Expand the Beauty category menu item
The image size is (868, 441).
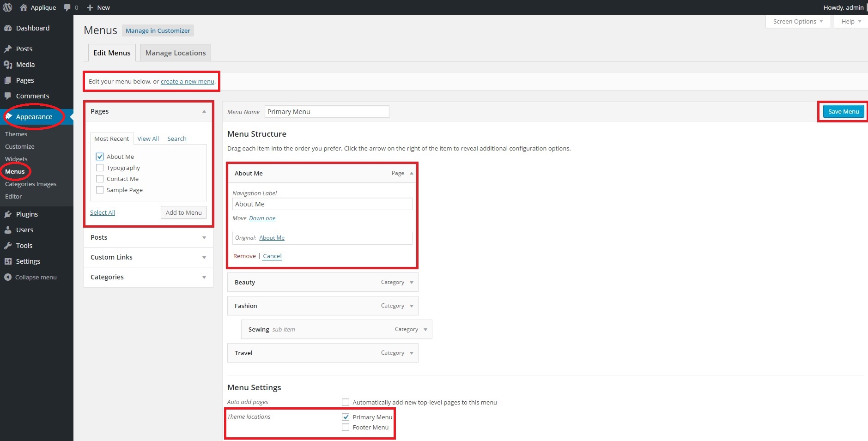pyautogui.click(x=411, y=282)
